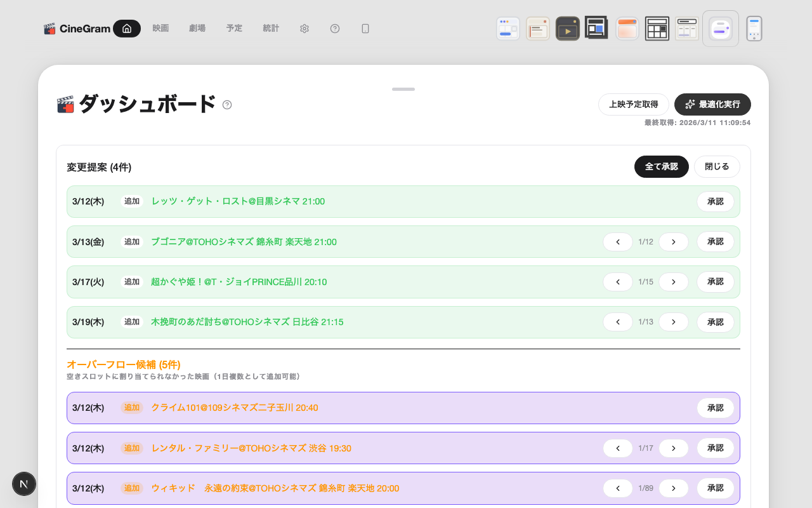812x508 pixels.
Task: Click the orange card theme icon
Action: pyautogui.click(x=627, y=28)
